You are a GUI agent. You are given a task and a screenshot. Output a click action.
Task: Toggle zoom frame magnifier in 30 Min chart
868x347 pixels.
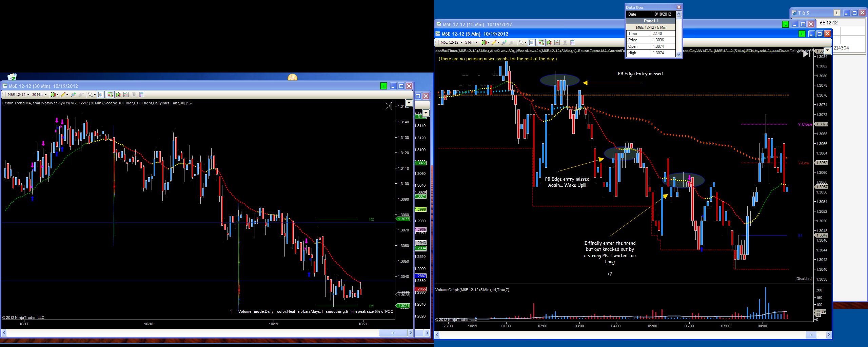101,95
